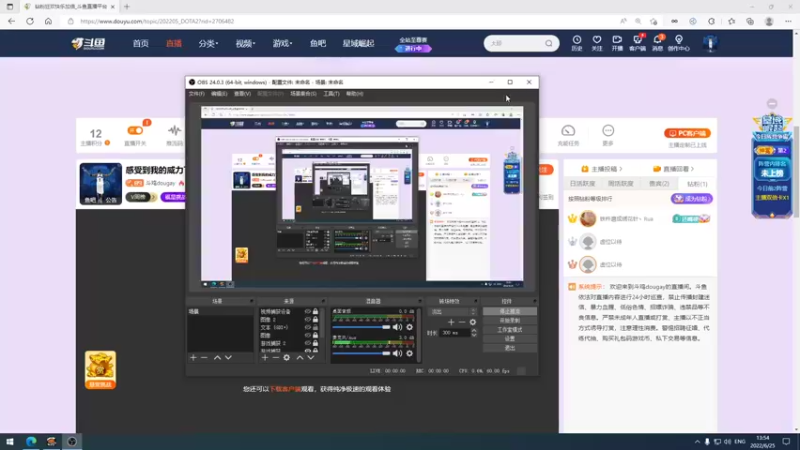Remove scene transition with minus icon
The height and width of the screenshot is (450, 800).
coord(462,322)
